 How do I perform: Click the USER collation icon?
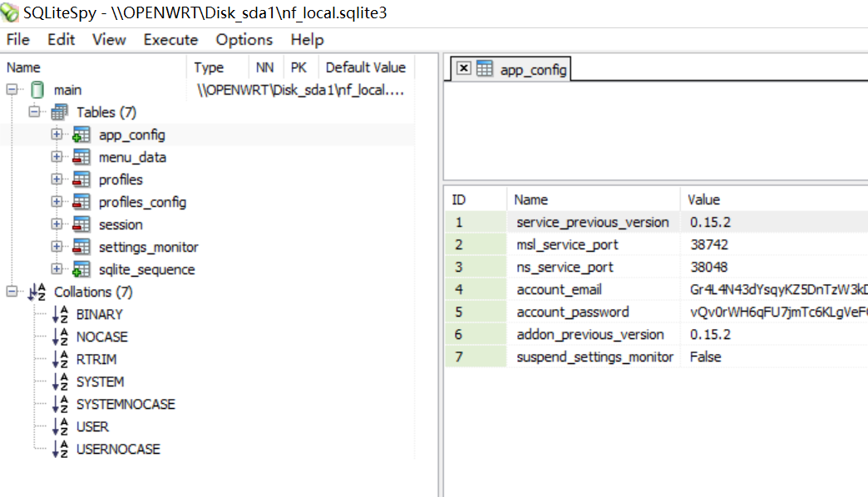(x=60, y=426)
